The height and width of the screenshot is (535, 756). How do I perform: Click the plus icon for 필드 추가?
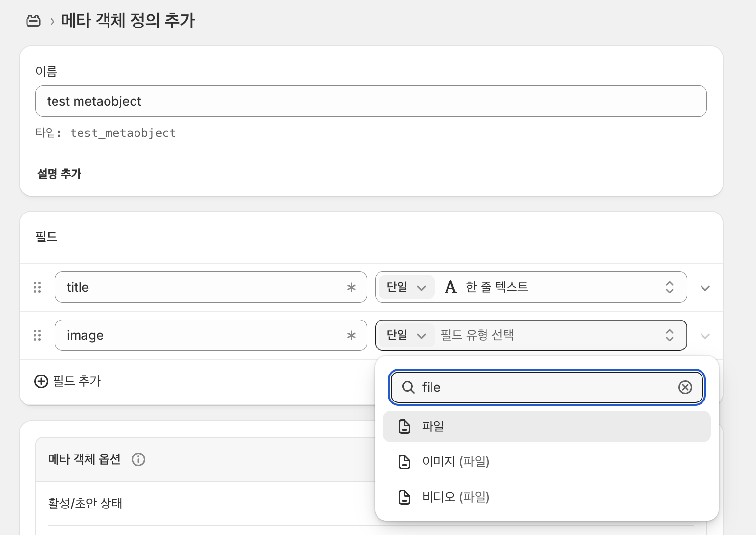(x=41, y=381)
